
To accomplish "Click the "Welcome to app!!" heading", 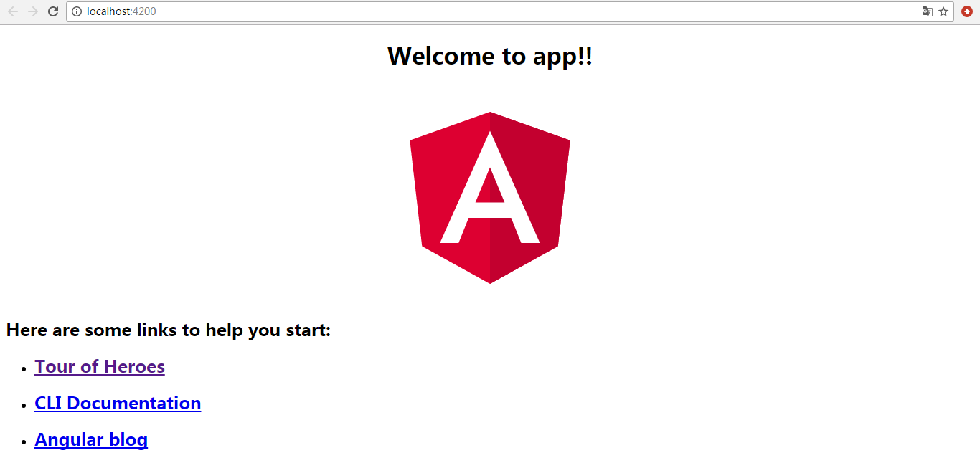I will click(x=490, y=55).
